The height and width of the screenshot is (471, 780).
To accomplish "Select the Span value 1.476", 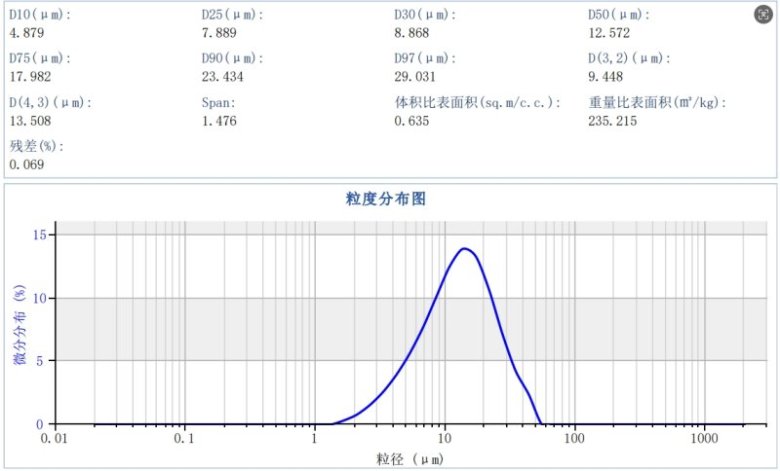I will [x=220, y=120].
